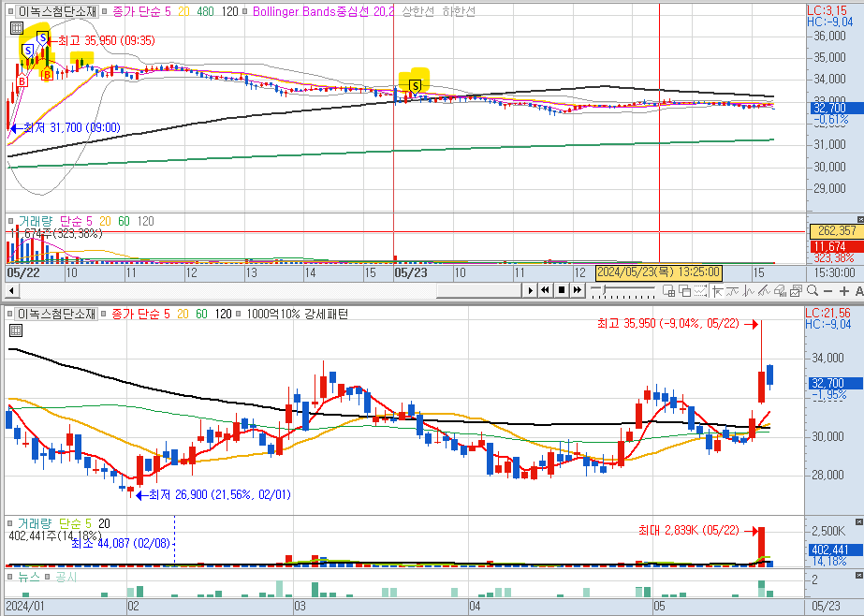Screen dimensions: 864x616
Task: Click the orange B buy marker
Action: [47, 74]
